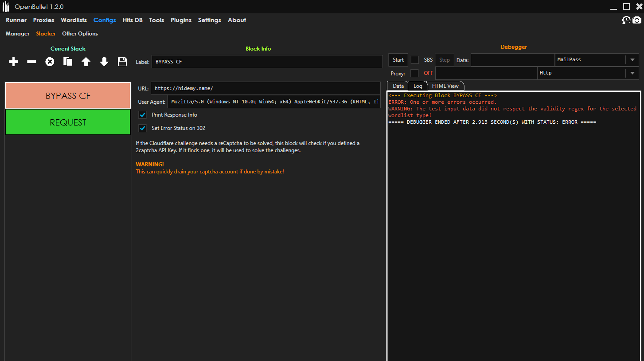
Task: Expand the Http proxy type dropdown
Action: pos(632,73)
